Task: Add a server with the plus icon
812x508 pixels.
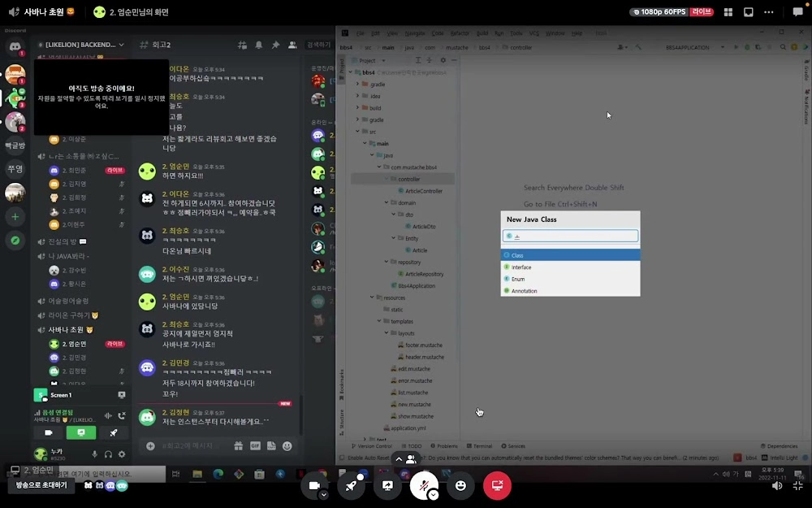Action: (x=15, y=217)
